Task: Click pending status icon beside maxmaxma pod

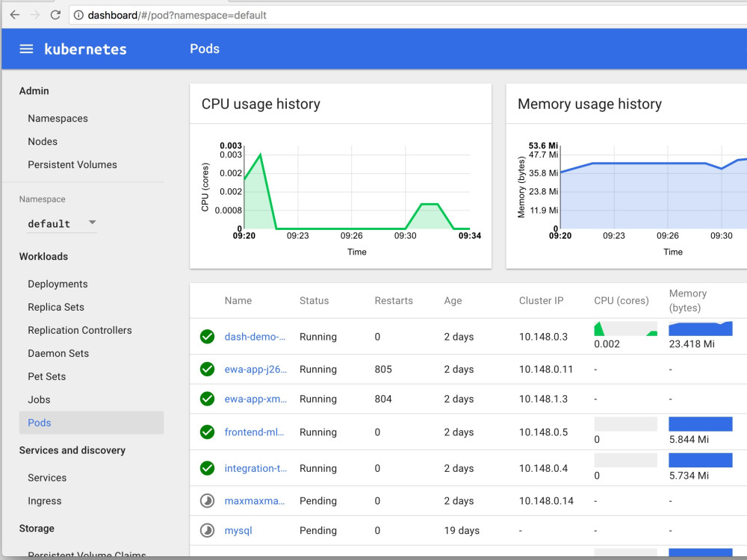Action: point(207,500)
